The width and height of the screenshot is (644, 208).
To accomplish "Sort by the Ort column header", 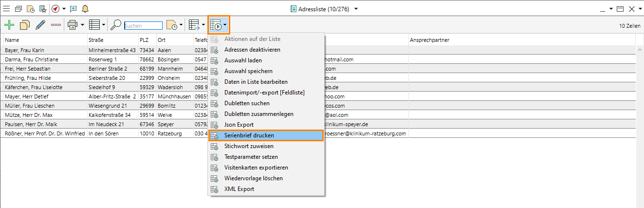I will click(174, 39).
